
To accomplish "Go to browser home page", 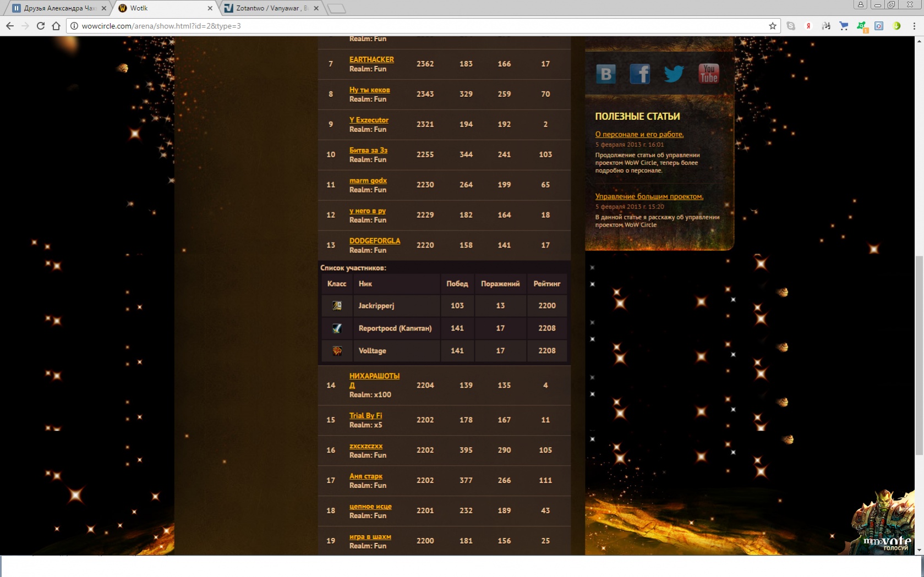I will pos(56,26).
